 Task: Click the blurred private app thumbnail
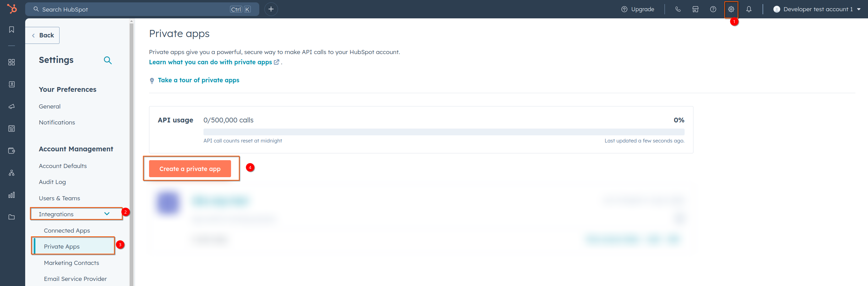[167, 203]
